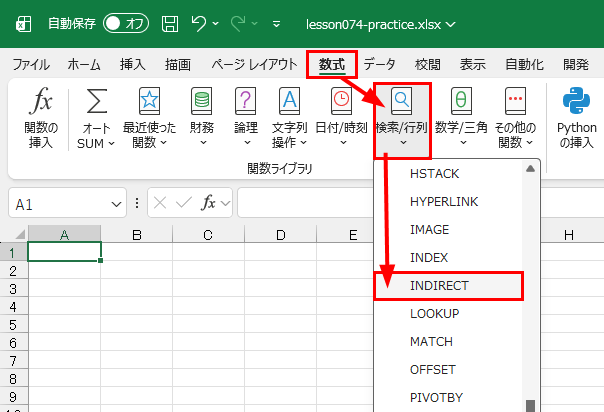The image size is (604, 412).
Task: Switch to the データ tab
Action: pos(379,64)
